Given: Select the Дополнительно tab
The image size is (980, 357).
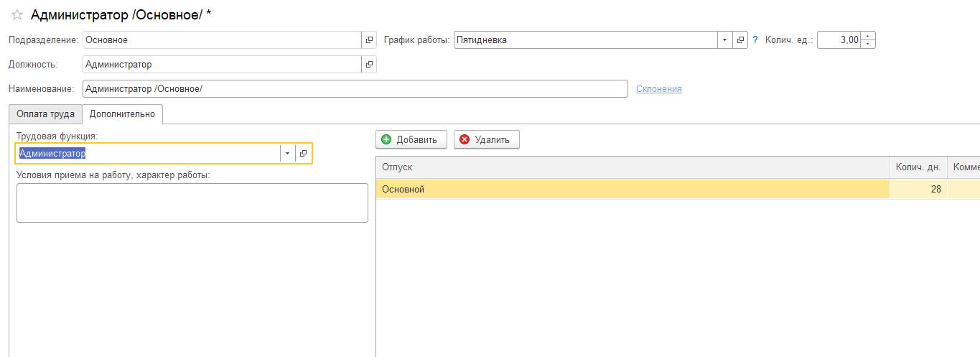Looking at the screenshot, I should click(x=122, y=114).
